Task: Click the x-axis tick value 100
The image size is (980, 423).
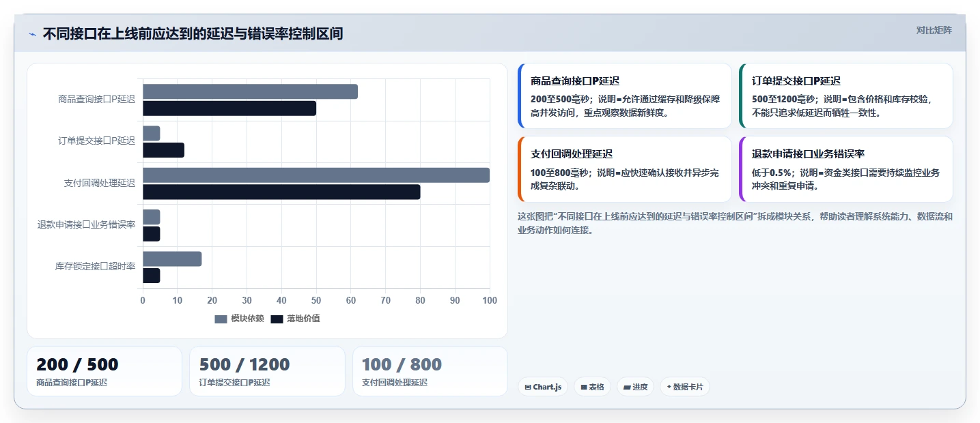Action: click(490, 300)
